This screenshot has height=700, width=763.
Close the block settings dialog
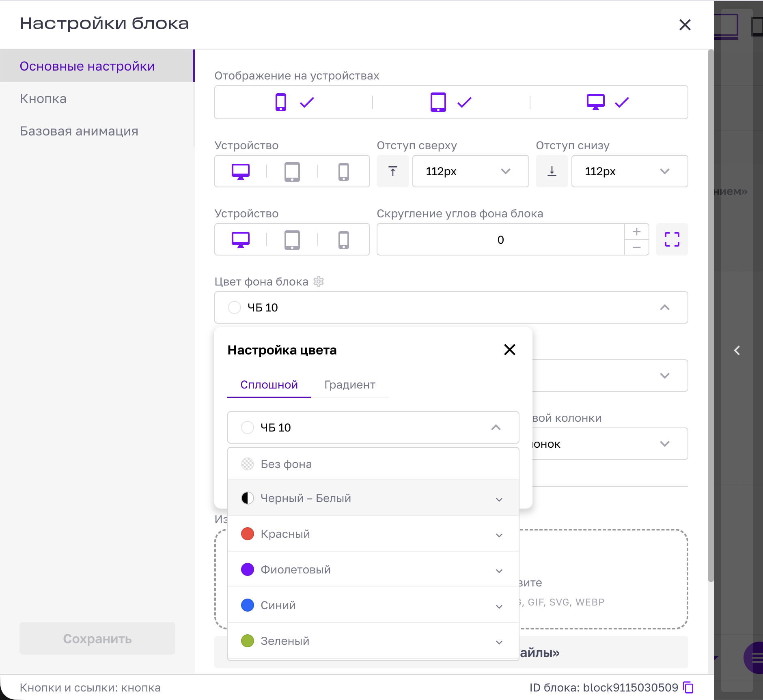click(x=685, y=25)
